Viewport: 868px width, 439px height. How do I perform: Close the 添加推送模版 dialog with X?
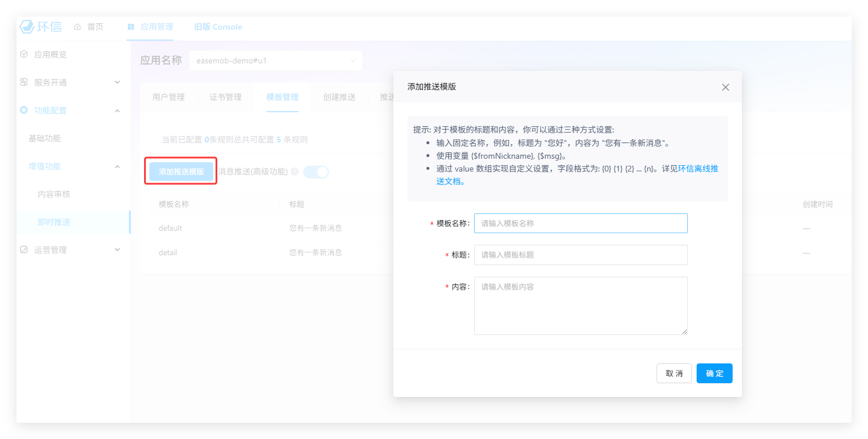click(725, 87)
